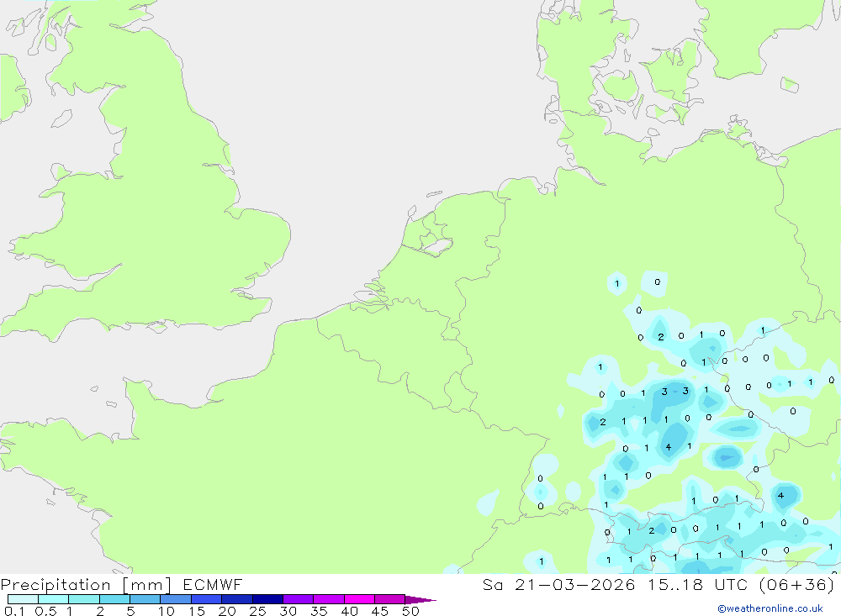Pick the 15–20 mm royal blue legend swatch
The image size is (841, 616).
click(207, 599)
